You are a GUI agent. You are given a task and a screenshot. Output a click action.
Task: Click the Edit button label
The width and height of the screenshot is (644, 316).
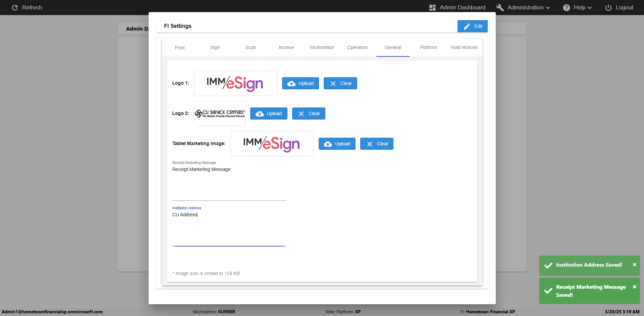click(x=478, y=26)
